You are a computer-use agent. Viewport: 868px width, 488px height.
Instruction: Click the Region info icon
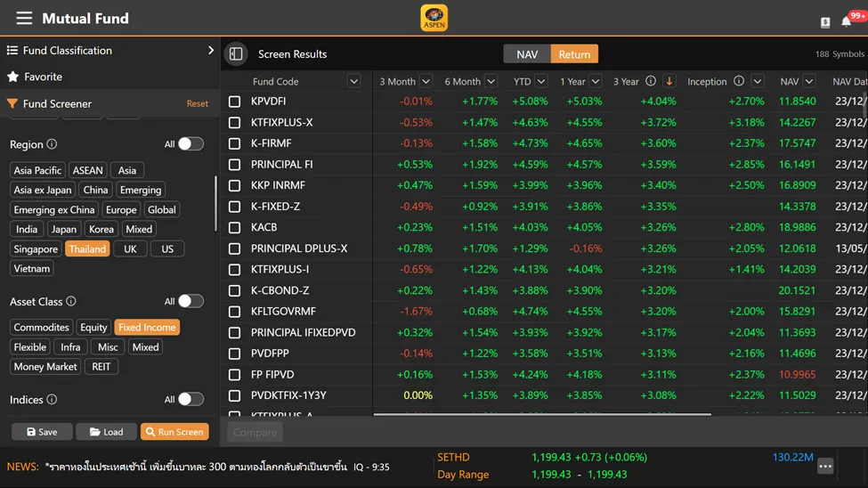(x=52, y=144)
